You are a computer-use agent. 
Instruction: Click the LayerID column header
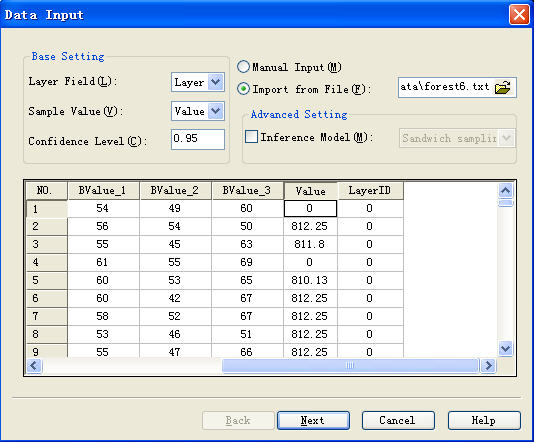click(370, 190)
